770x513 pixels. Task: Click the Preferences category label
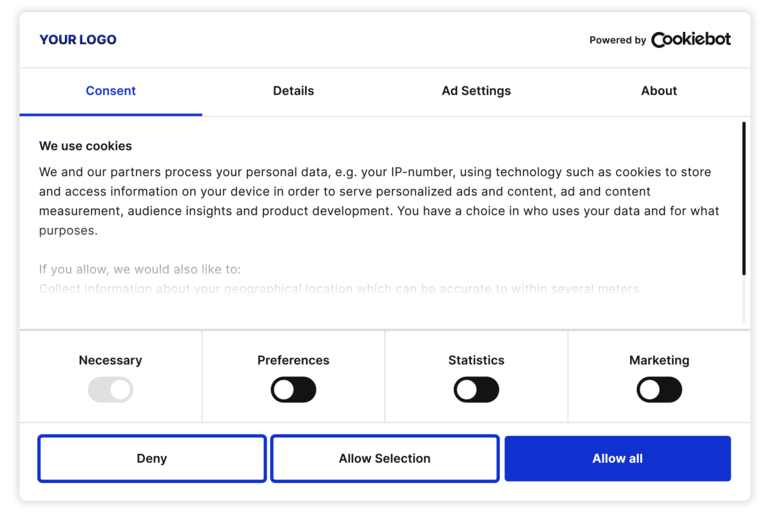[x=293, y=360]
